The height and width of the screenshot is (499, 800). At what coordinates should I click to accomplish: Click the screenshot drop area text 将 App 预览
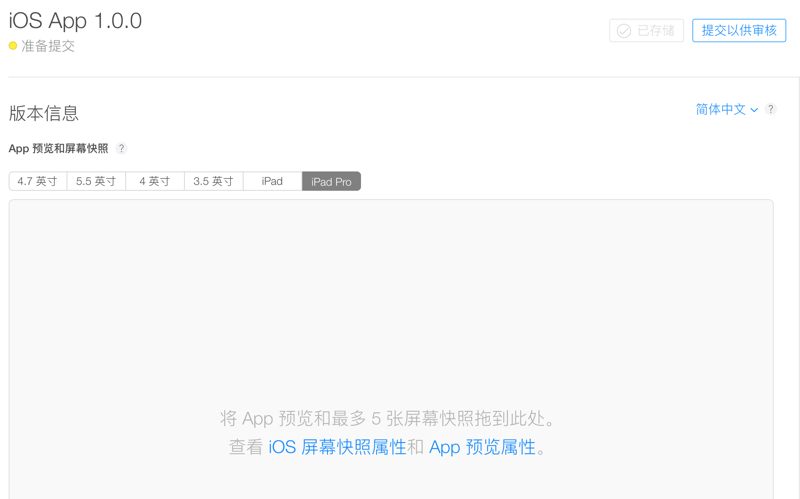[x=387, y=418]
